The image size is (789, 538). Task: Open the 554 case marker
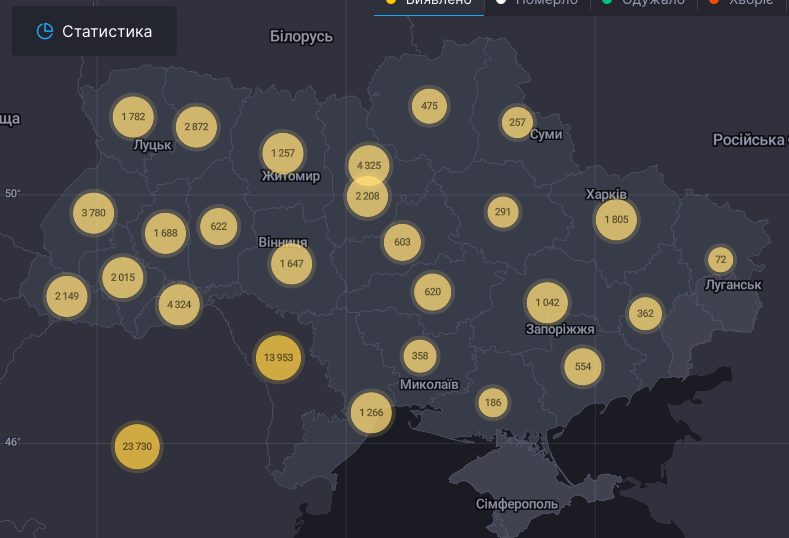click(x=583, y=367)
